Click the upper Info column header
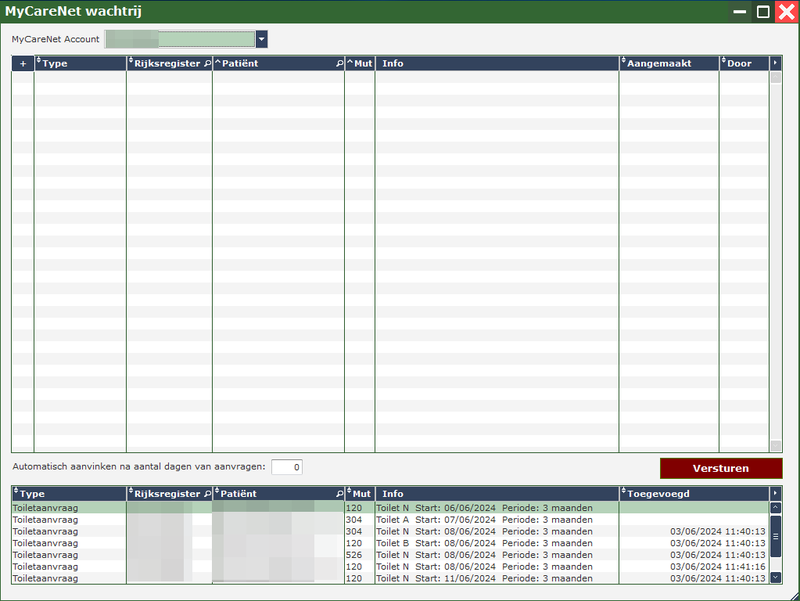The image size is (800, 601). point(497,64)
